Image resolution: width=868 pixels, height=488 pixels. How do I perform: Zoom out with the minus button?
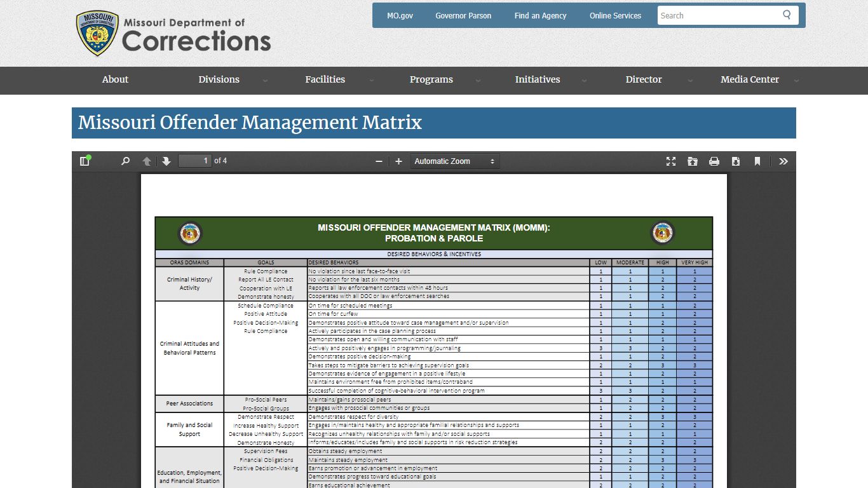[379, 161]
